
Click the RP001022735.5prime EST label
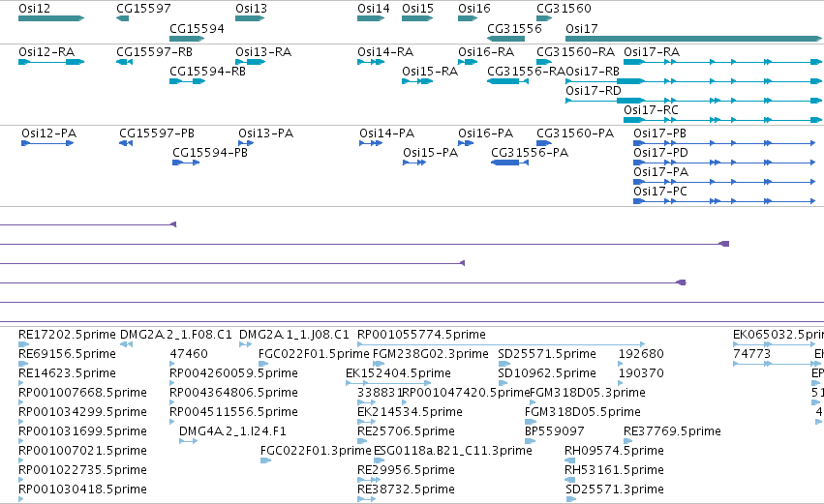[82, 470]
